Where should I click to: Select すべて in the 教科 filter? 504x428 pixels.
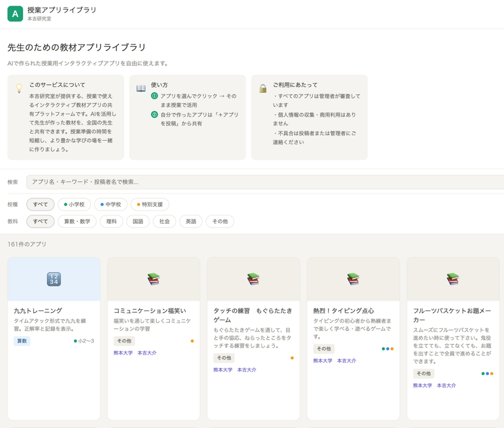[x=40, y=221]
